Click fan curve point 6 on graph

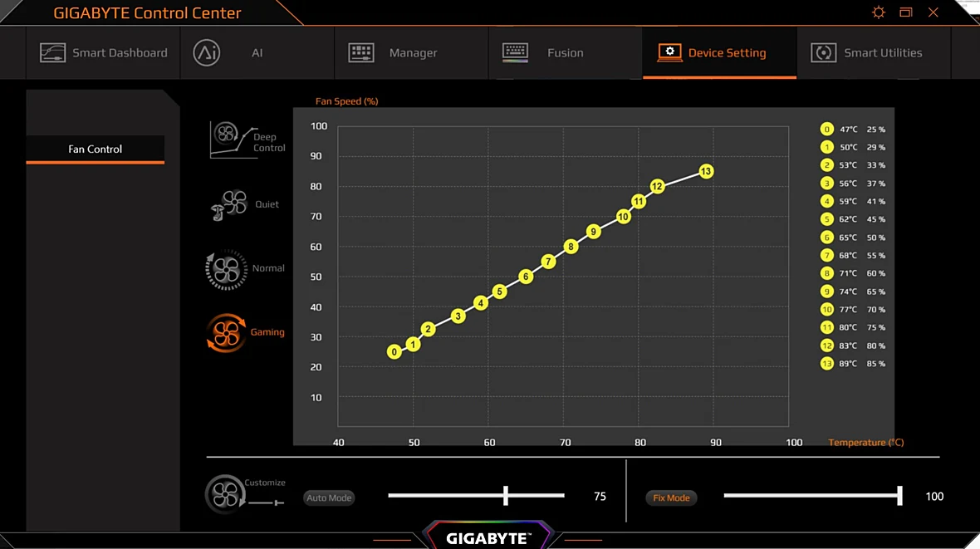526,277
